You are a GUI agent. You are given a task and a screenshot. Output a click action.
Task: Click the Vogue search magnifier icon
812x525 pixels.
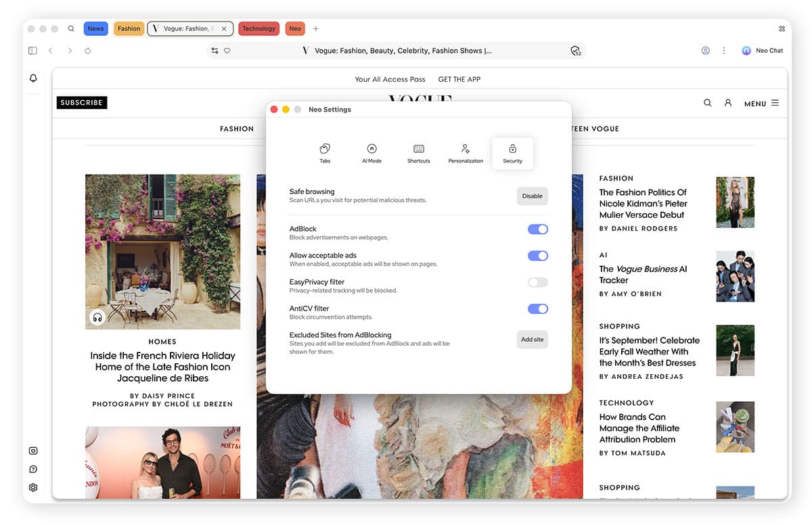click(x=708, y=103)
